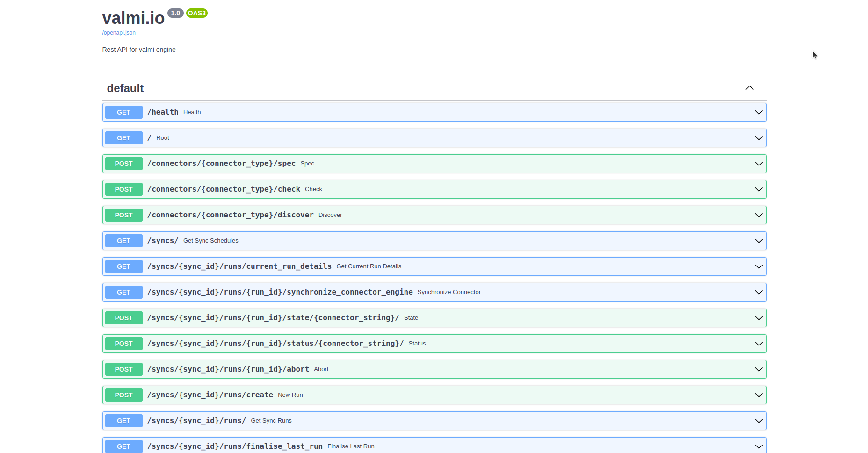Open the finalise_last_run endpoint path
The height and width of the screenshot is (453, 868).
235,446
